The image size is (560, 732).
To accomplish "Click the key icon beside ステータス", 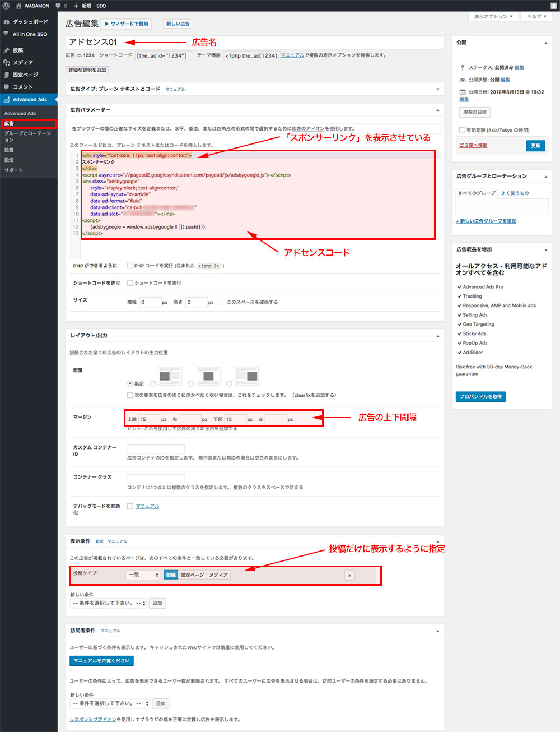I will pyautogui.click(x=463, y=68).
